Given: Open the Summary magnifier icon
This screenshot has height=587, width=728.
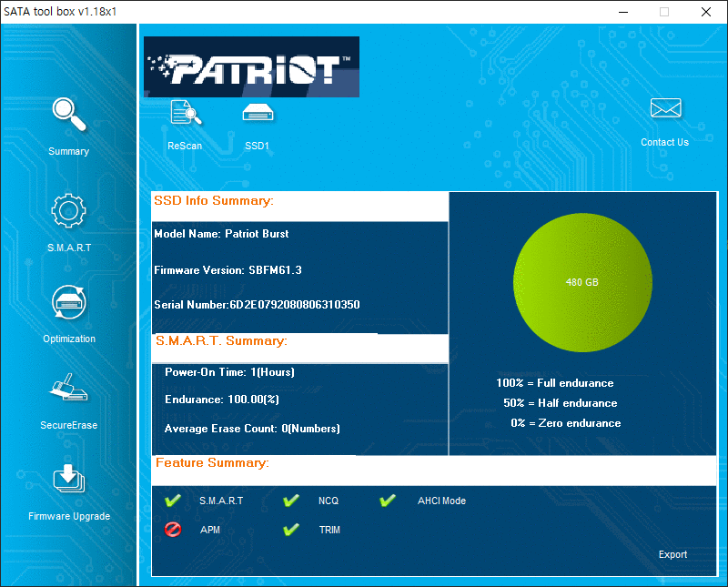Looking at the screenshot, I should [x=68, y=116].
